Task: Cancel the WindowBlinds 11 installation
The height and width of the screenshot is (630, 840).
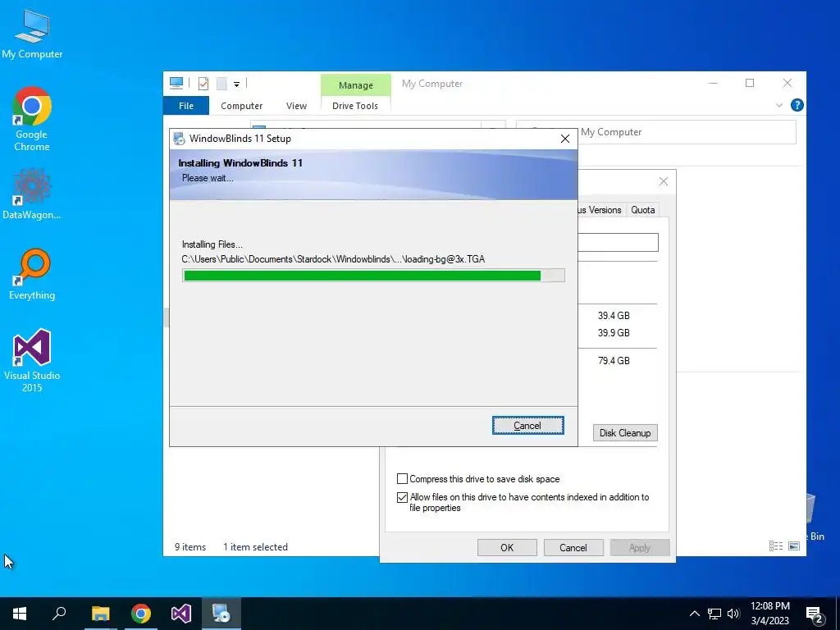Action: [x=527, y=426]
